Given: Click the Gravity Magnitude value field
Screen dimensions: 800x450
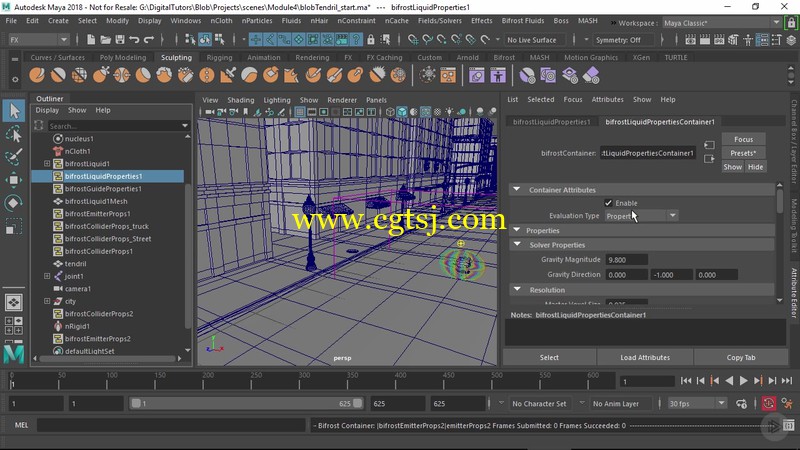Looking at the screenshot, I should point(627,260).
